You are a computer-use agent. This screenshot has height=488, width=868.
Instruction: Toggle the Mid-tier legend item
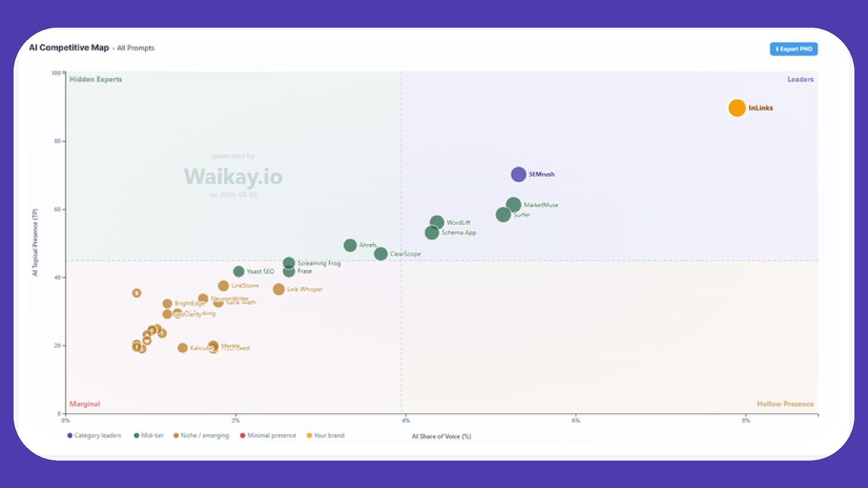(x=149, y=436)
